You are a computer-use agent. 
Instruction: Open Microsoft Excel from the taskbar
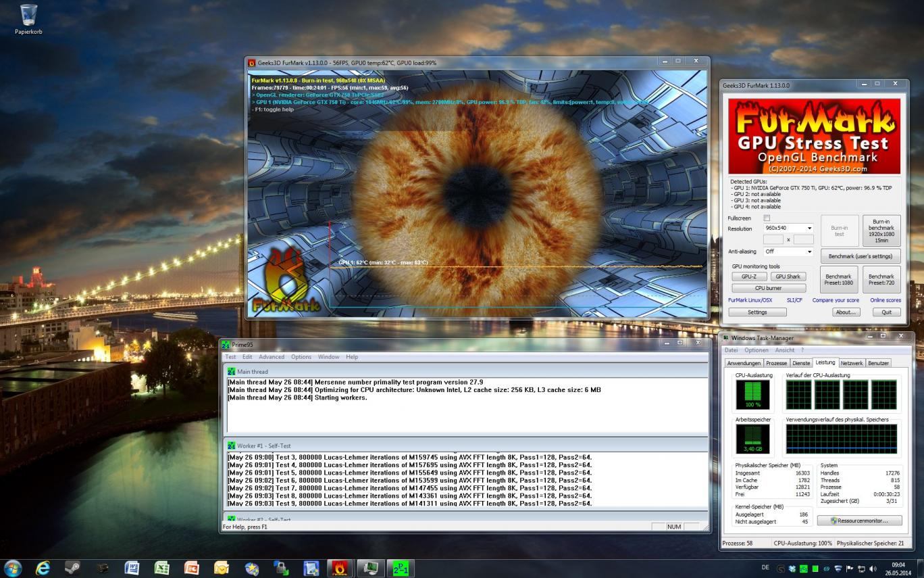point(161,569)
